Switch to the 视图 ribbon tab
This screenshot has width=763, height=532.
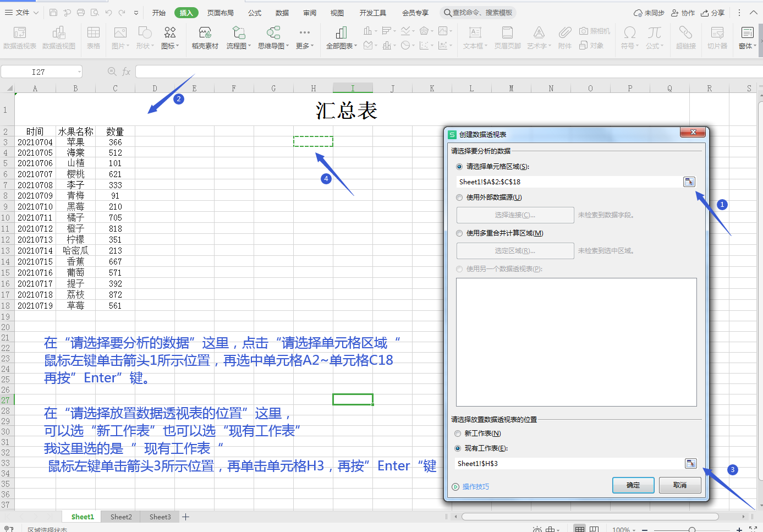[337, 13]
